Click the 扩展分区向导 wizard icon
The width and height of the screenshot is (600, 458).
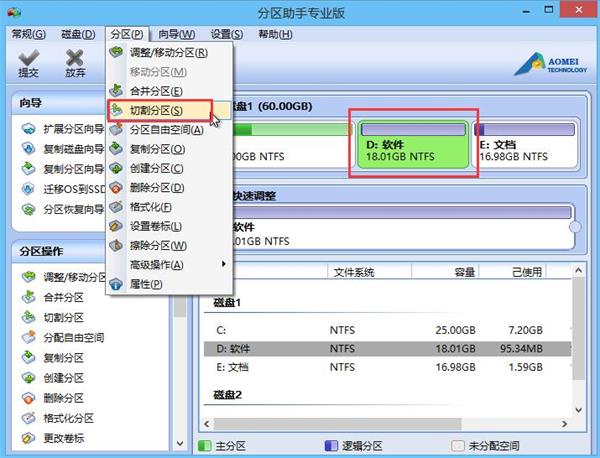(29, 129)
